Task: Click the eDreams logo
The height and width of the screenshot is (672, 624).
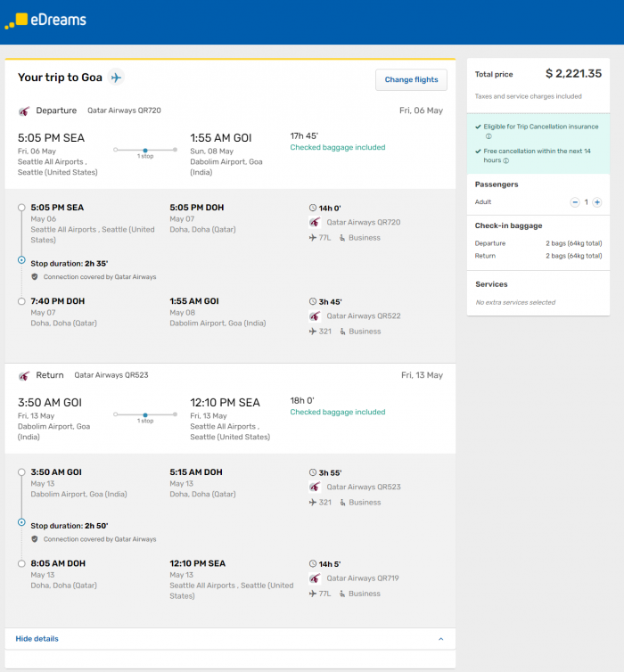Action: point(45,20)
